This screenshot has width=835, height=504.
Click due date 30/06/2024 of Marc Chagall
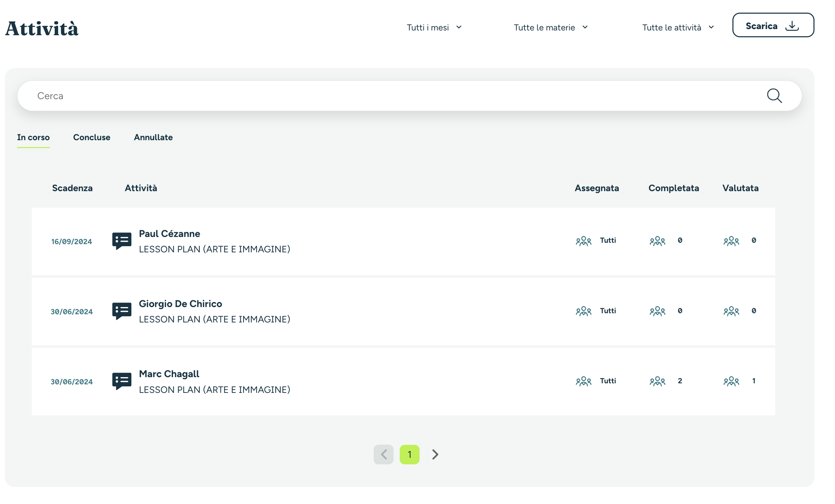click(72, 382)
